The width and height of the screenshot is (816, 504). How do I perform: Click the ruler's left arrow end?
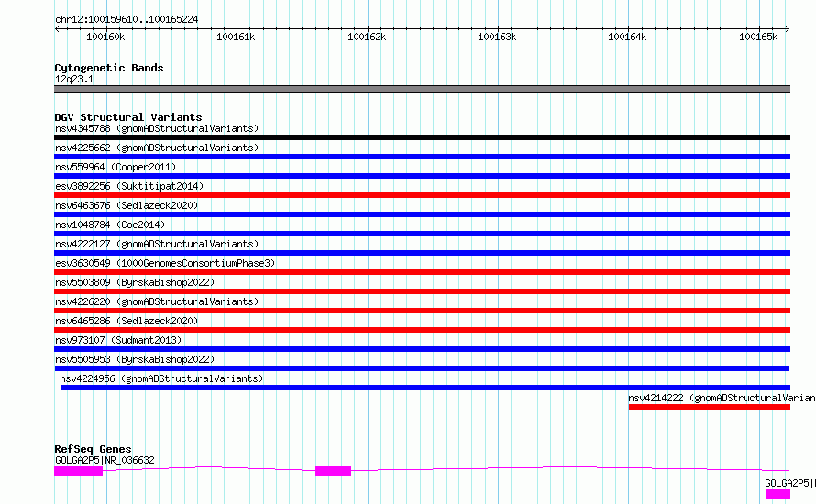point(57,28)
